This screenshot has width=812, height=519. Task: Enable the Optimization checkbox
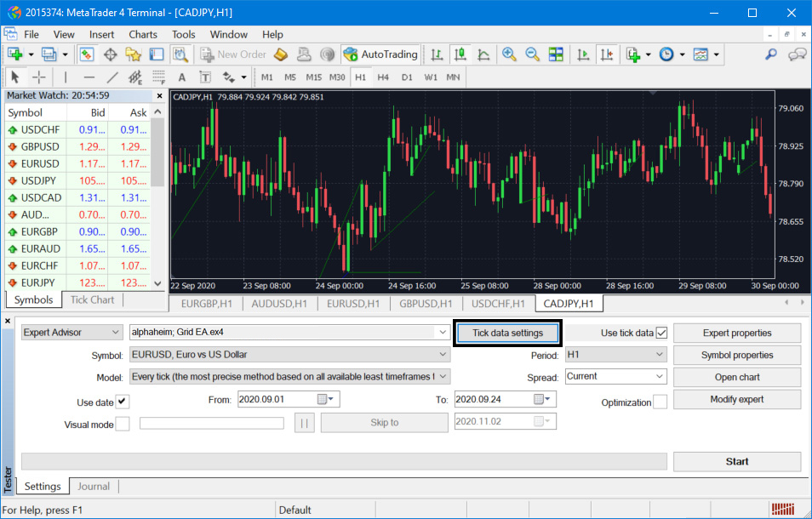pyautogui.click(x=660, y=402)
